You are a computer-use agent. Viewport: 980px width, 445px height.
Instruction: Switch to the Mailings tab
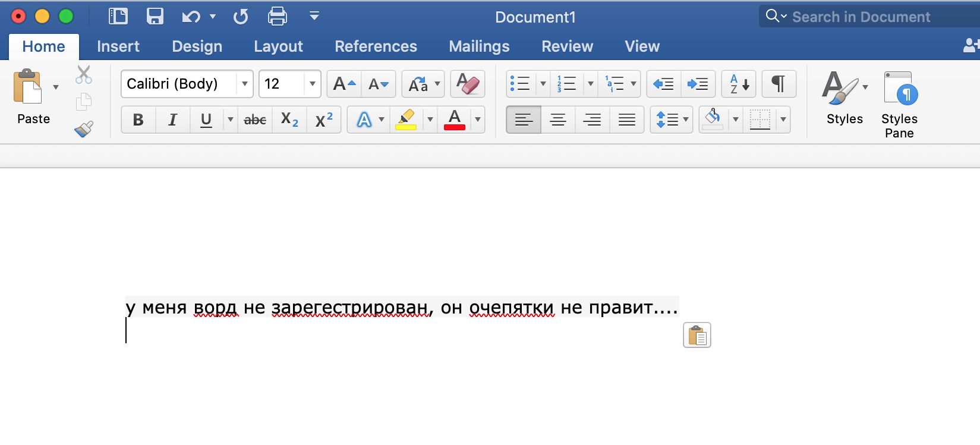(x=479, y=46)
